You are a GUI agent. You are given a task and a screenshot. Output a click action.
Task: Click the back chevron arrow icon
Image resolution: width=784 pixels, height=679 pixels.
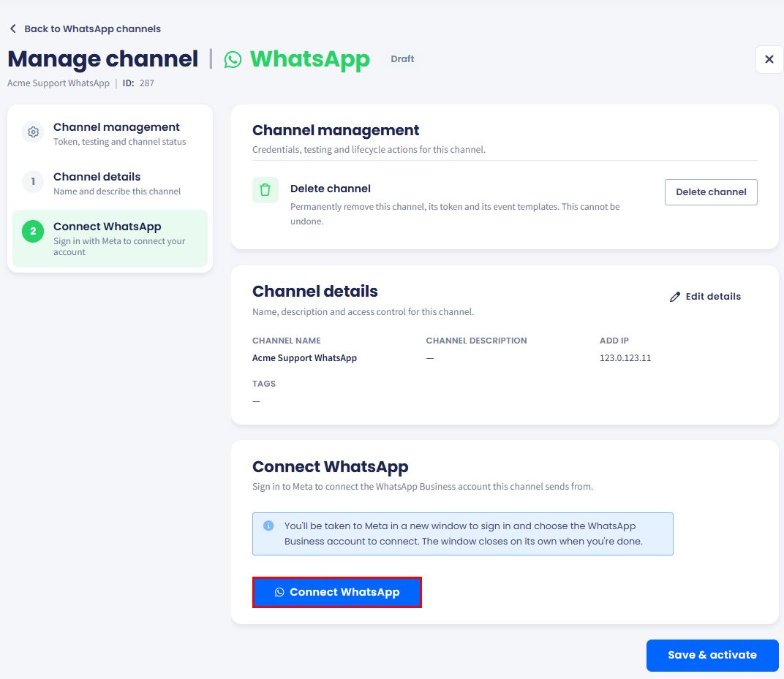tap(13, 29)
